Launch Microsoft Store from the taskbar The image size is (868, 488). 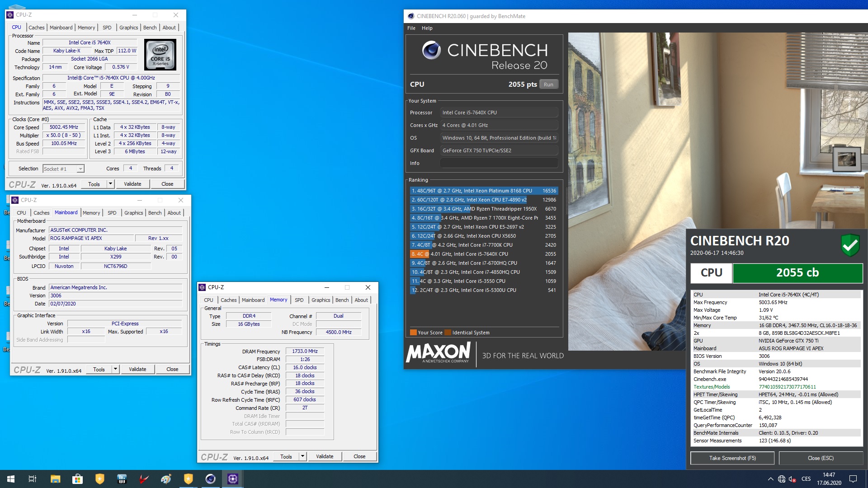77,479
